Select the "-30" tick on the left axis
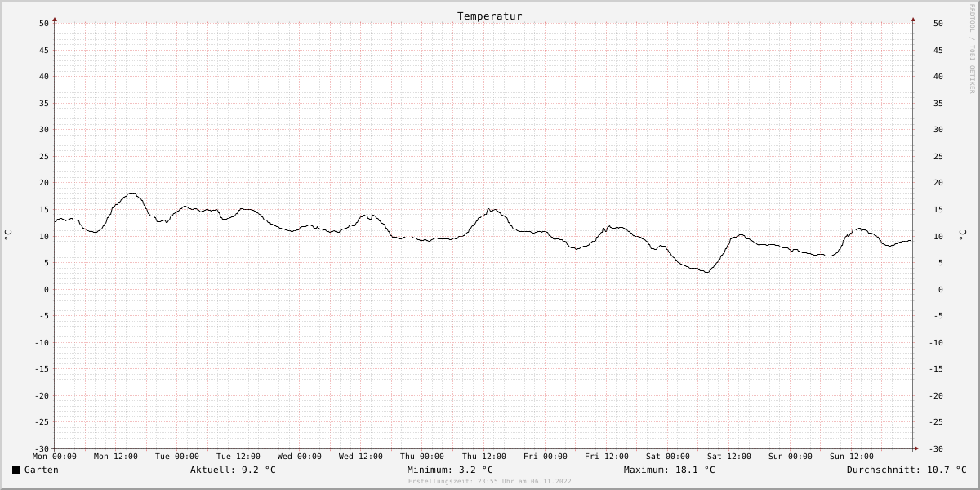Image resolution: width=980 pixels, height=490 pixels. 42,448
